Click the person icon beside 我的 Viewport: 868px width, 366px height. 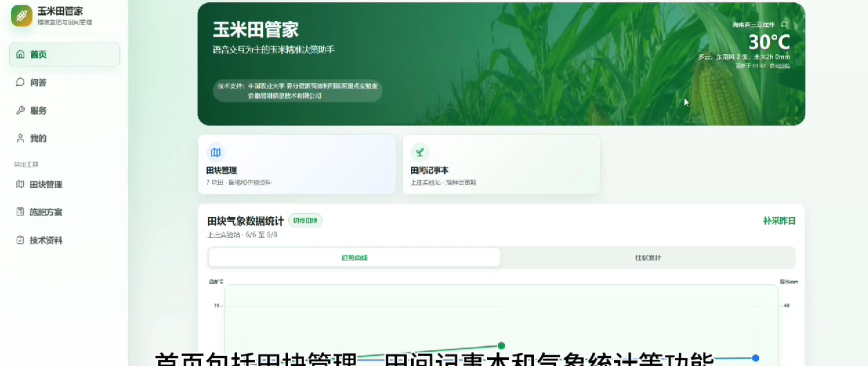tap(20, 138)
